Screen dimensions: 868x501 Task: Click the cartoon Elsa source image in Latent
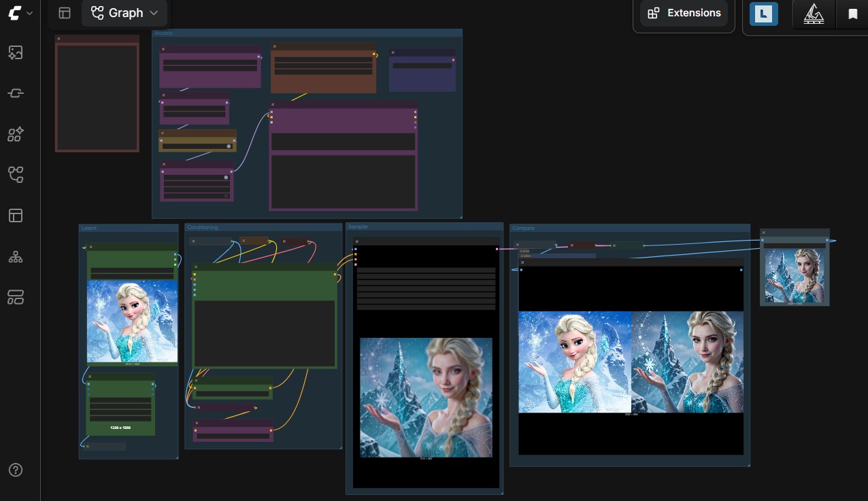(x=133, y=322)
